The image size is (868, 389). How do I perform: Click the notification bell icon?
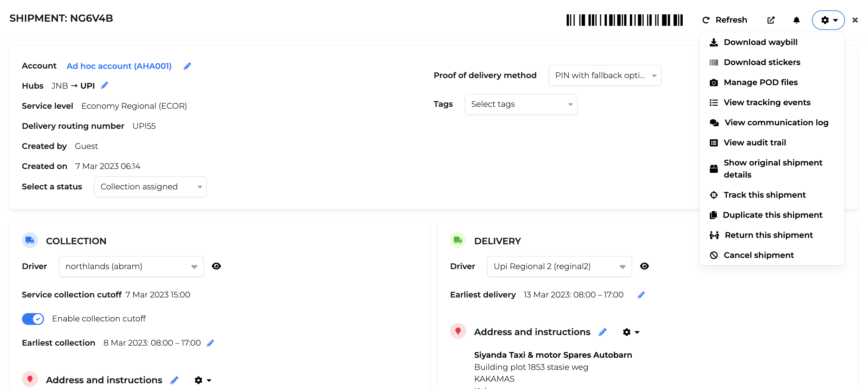(x=796, y=20)
